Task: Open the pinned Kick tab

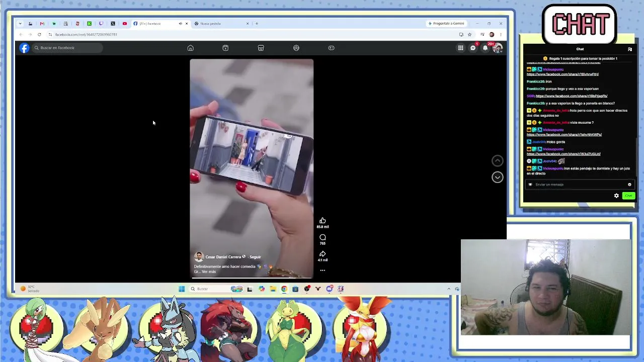Action: (89, 24)
